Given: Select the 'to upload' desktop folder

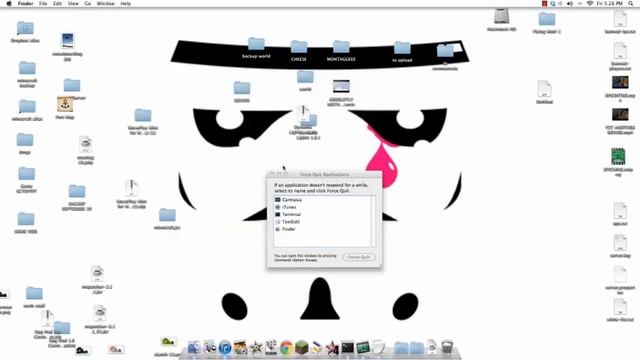Looking at the screenshot, I should point(402,52).
